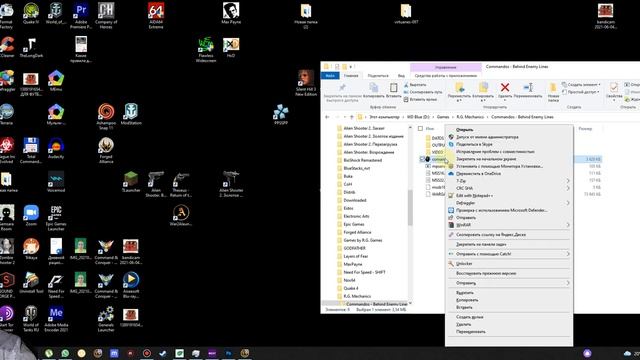The width and height of the screenshot is (640, 360).
Task: Expand the 7-Zip submenu arrow
Action: (568, 181)
